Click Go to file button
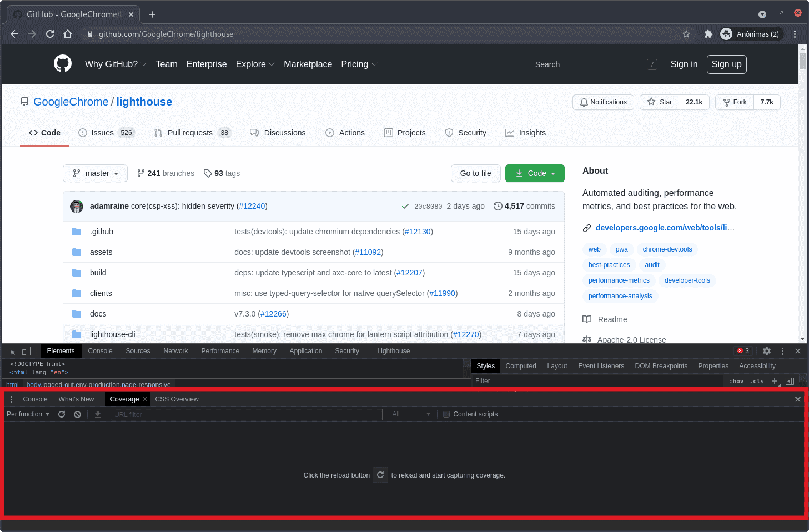This screenshot has width=809, height=532. tap(475, 173)
